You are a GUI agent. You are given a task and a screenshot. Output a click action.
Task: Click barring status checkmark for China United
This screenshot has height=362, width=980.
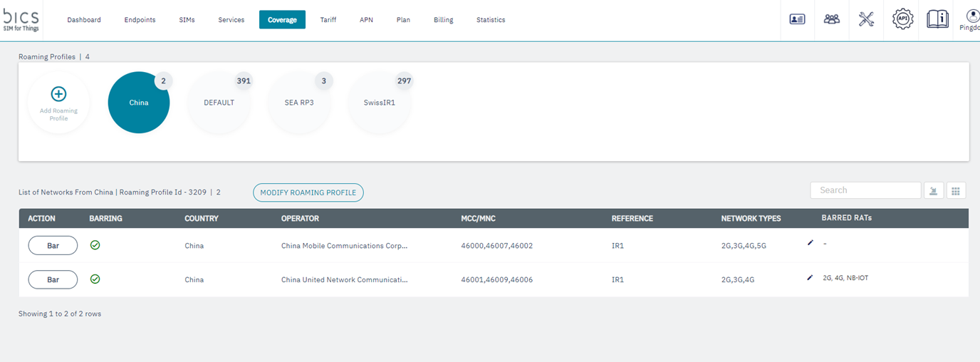click(95, 279)
